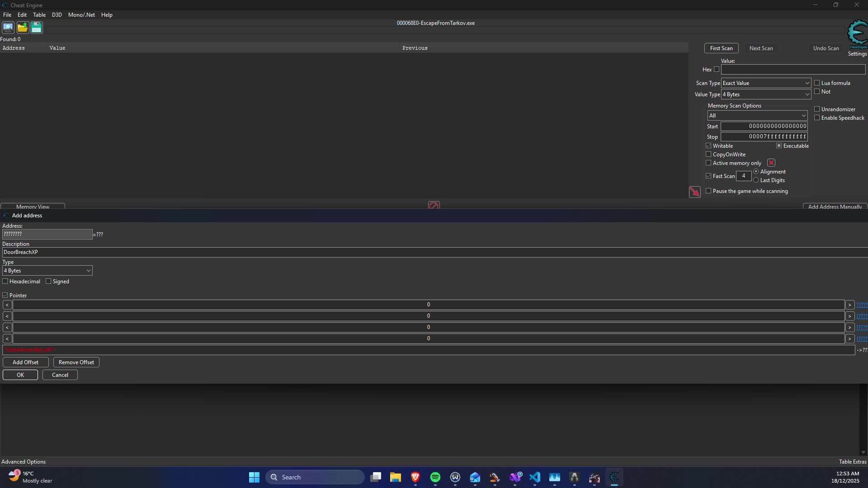The image size is (868, 488).
Task: Click the red arrow add-to-list icon
Action: click(x=694, y=192)
